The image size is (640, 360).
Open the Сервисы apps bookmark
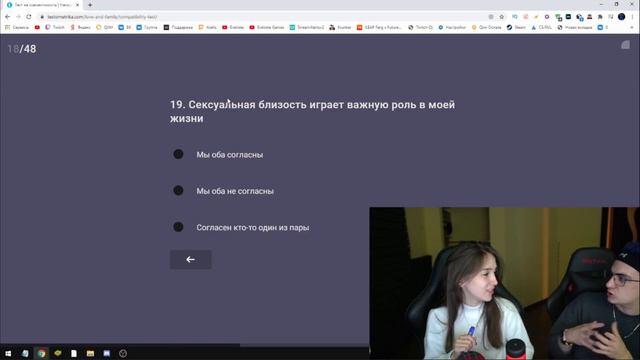17,27
